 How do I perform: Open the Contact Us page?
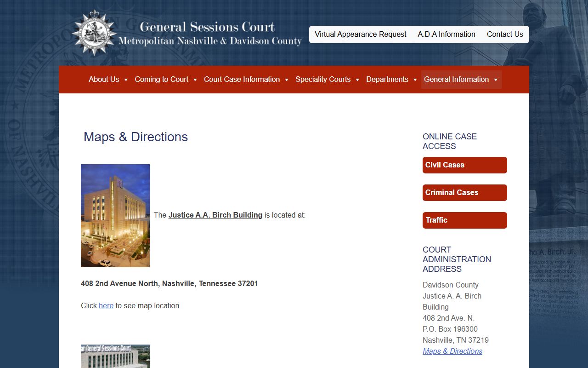click(505, 34)
